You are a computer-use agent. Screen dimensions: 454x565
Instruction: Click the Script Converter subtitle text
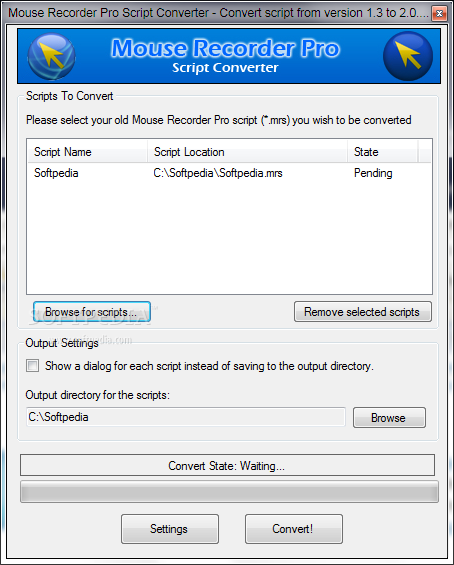[x=225, y=68]
